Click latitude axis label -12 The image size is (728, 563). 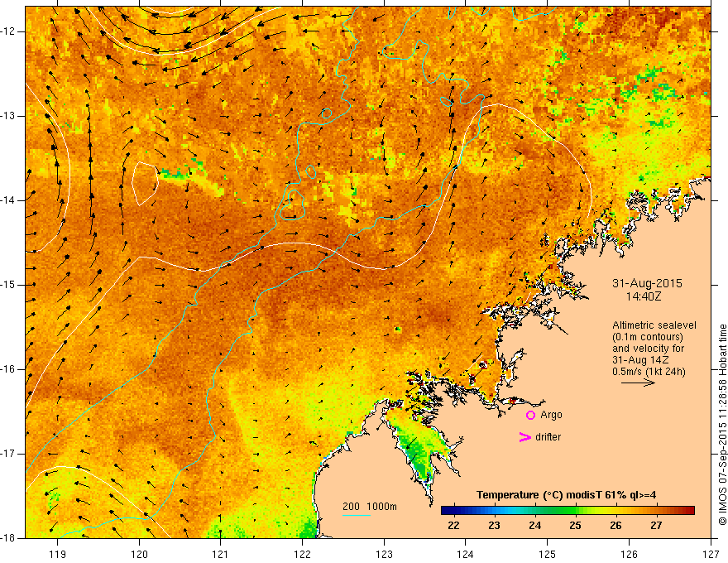[x=9, y=31]
